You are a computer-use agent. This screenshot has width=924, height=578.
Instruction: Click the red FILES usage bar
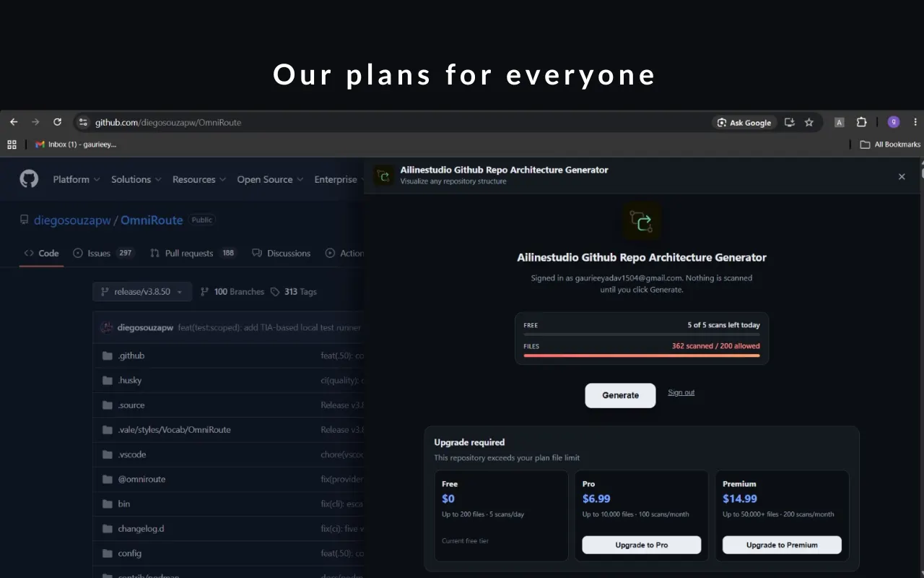tap(642, 355)
